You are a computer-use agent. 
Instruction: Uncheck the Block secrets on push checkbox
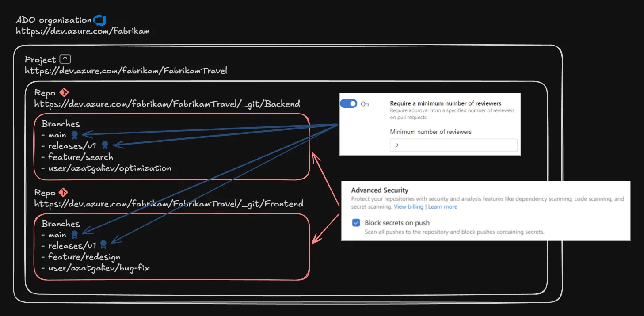tap(356, 223)
